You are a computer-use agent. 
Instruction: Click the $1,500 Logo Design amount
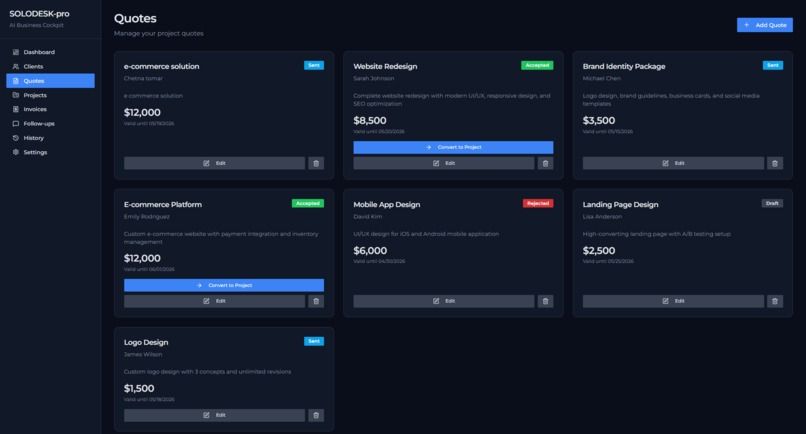(x=139, y=388)
